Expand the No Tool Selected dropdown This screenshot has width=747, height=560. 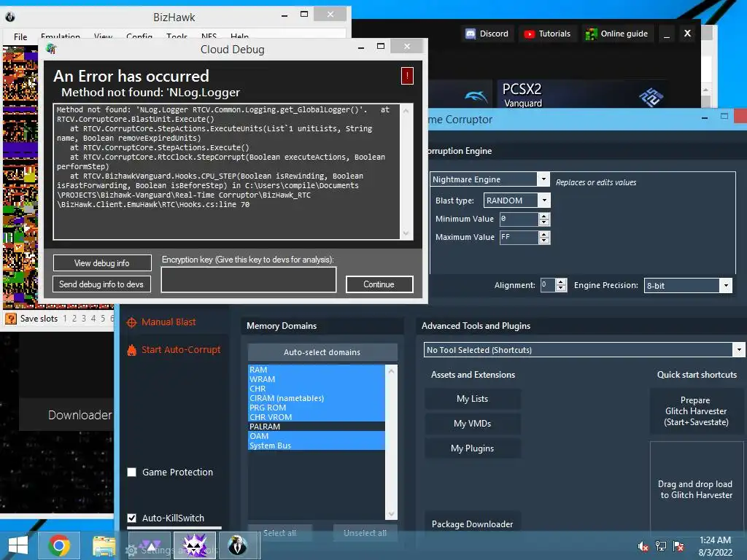click(x=738, y=349)
